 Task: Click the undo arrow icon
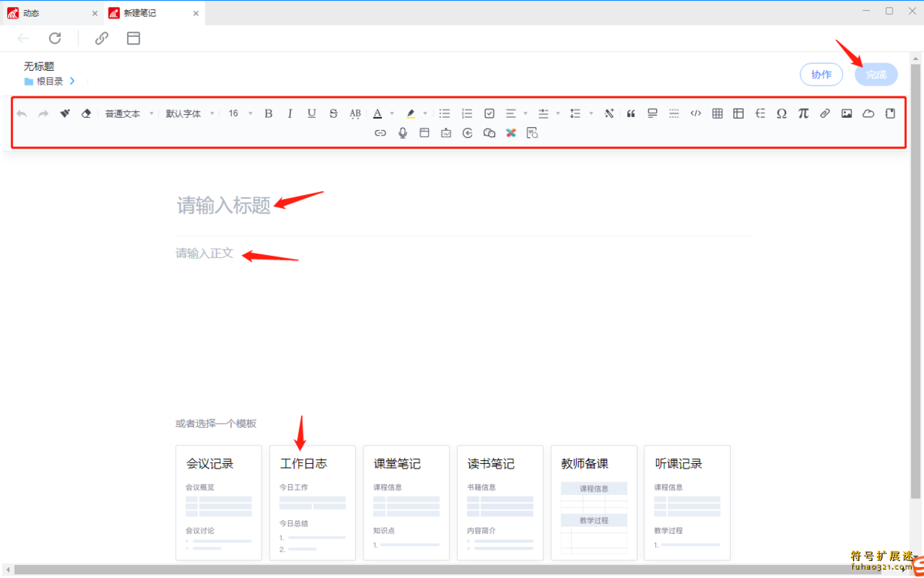22,113
